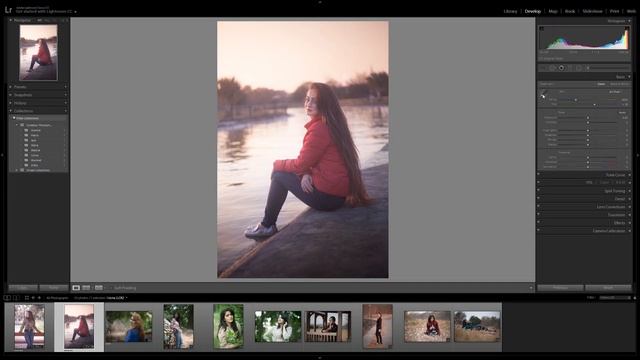640x360 pixels.
Task: Select the Red Eye Correction tool
Action: pos(562,68)
